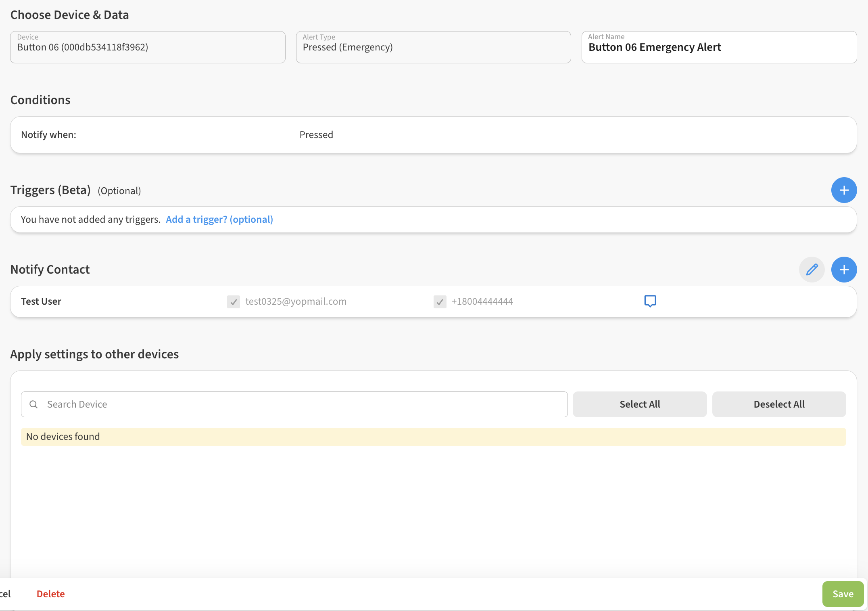Click the edit contact pencil icon
The width and height of the screenshot is (868, 611).
[812, 270]
